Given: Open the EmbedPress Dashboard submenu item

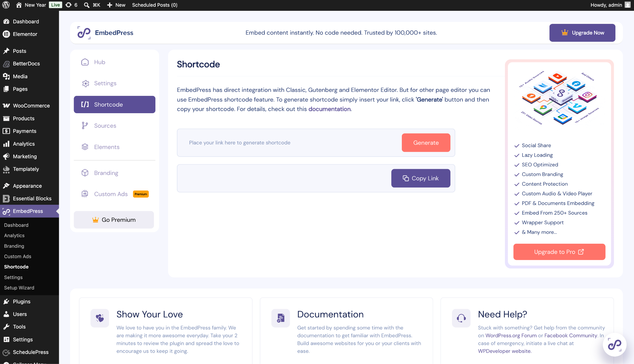Looking at the screenshot, I should (16, 225).
